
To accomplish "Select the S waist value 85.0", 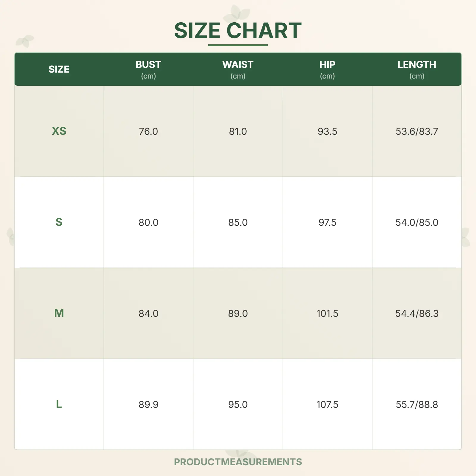I will pos(238,222).
